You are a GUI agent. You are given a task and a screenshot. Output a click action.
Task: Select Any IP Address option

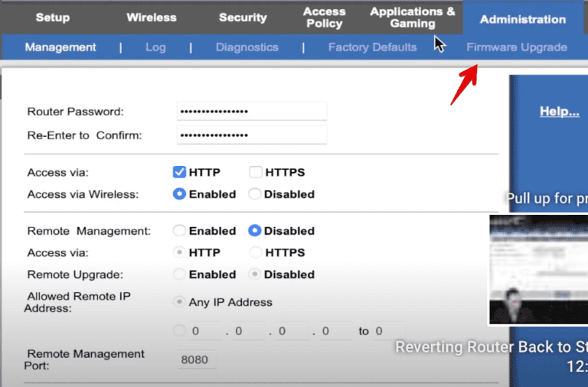[180, 302]
